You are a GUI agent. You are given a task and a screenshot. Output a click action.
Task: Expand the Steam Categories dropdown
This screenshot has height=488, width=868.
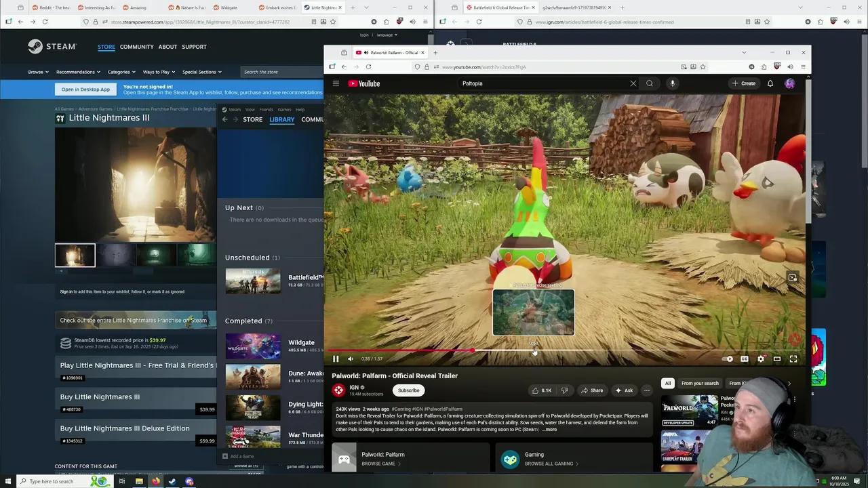(x=121, y=72)
